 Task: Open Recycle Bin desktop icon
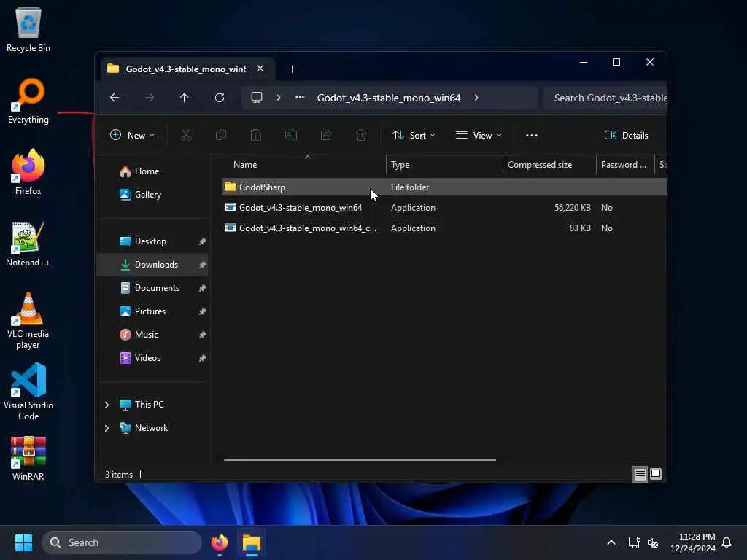[x=28, y=29]
